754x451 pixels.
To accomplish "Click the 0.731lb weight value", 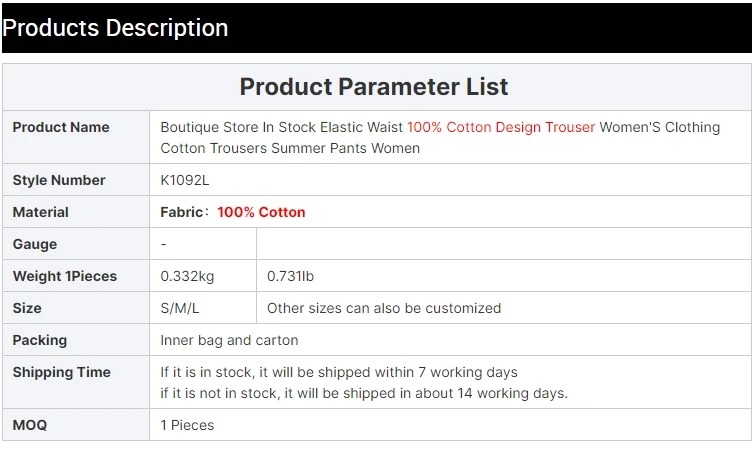I will 290,276.
